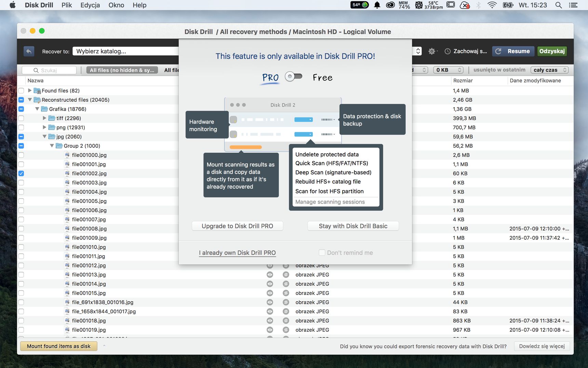Click Mount found items as disk
588x368 pixels.
click(59, 346)
